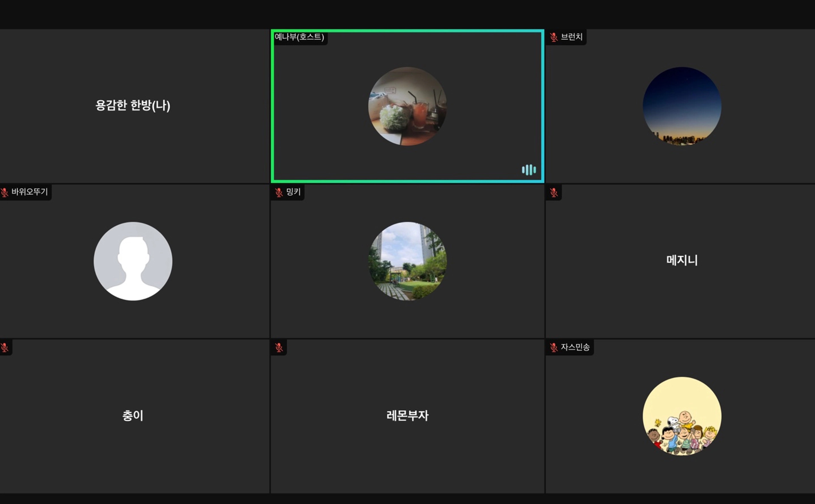Click the muted mic icon beside 브런치
The height and width of the screenshot is (504, 815).
(554, 37)
